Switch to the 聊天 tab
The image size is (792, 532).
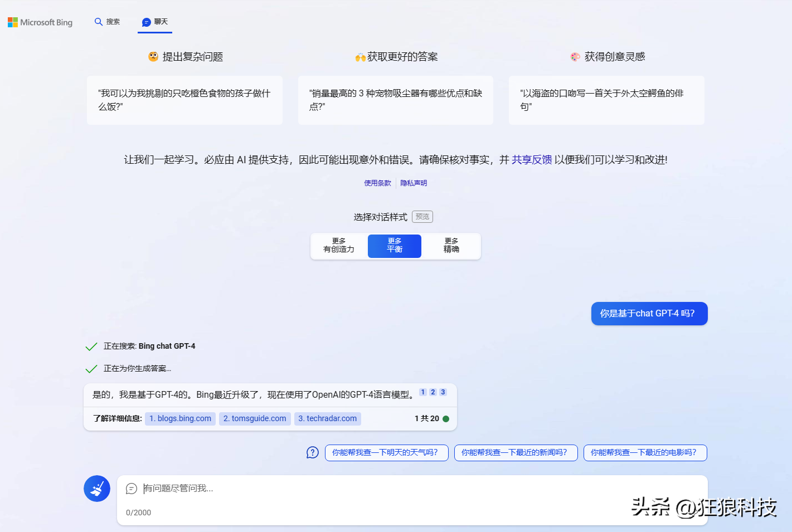(155, 22)
